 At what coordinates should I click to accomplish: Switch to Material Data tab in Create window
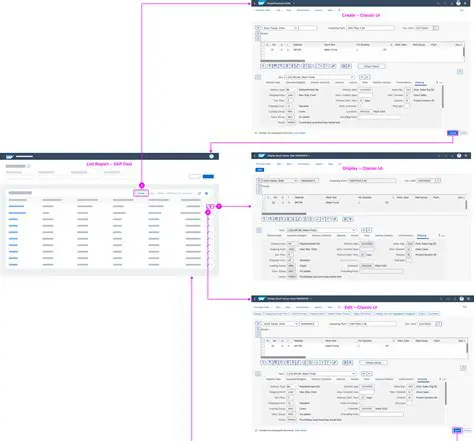coord(273,82)
